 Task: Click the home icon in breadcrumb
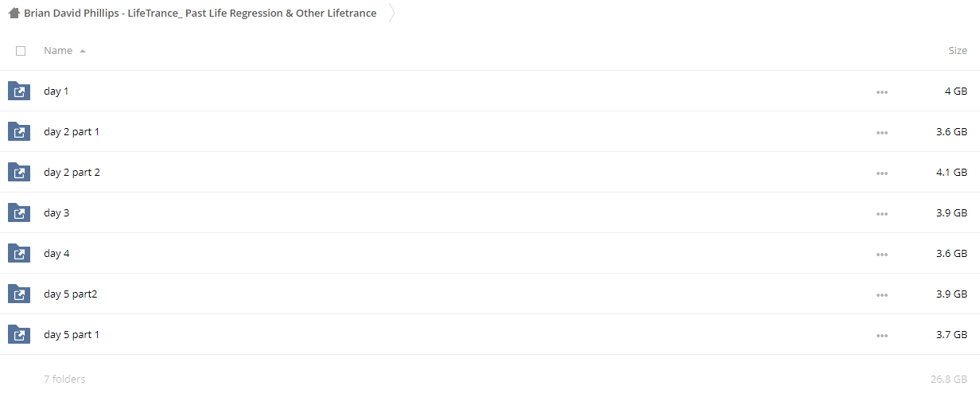coord(14,13)
